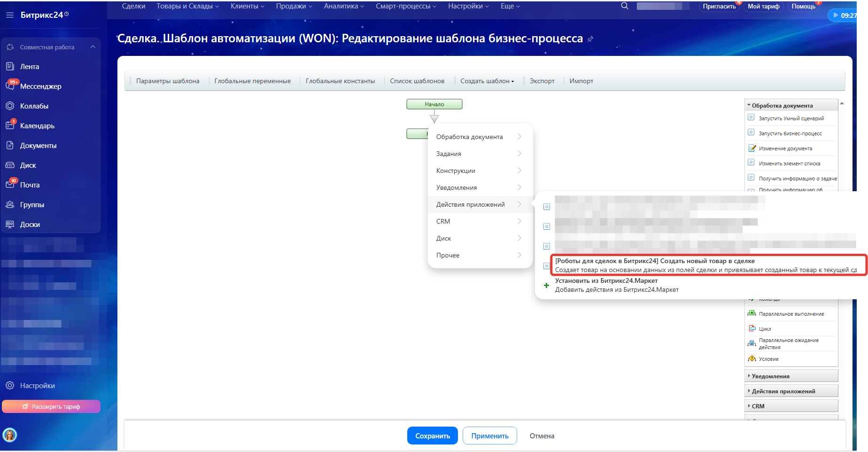Collapse the Совместная работа sidebar section
Image resolution: width=868 pixels, height=452 pixels.
(x=93, y=47)
